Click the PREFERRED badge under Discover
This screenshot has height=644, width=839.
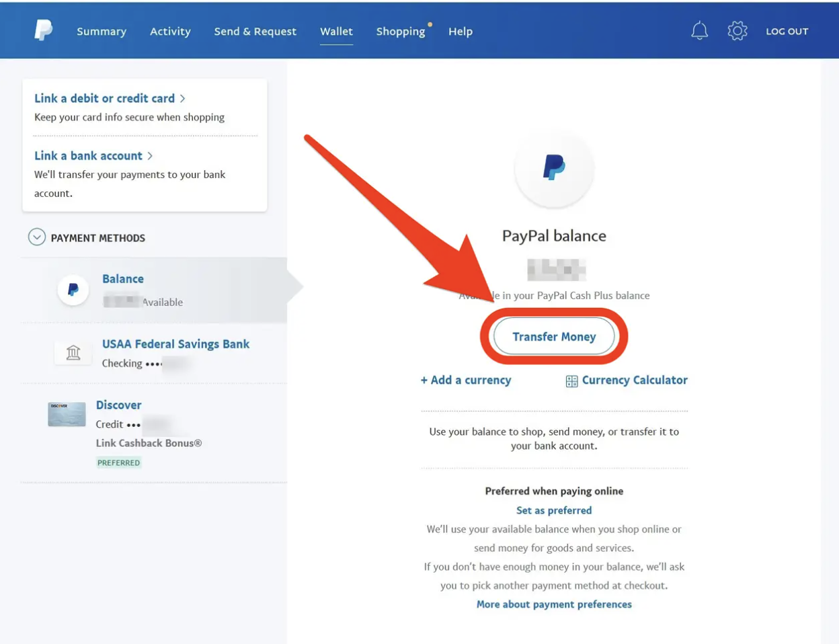click(x=118, y=462)
